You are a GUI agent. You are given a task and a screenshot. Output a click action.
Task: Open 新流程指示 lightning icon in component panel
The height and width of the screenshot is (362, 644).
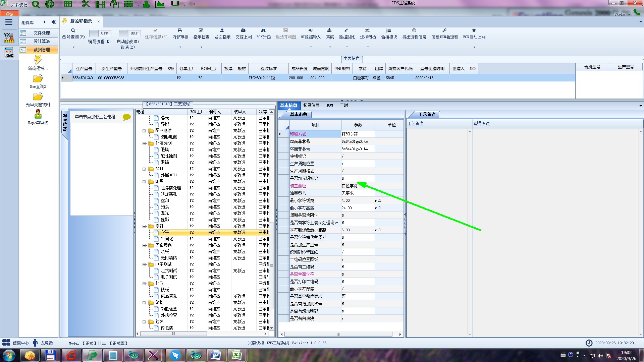[x=38, y=60]
